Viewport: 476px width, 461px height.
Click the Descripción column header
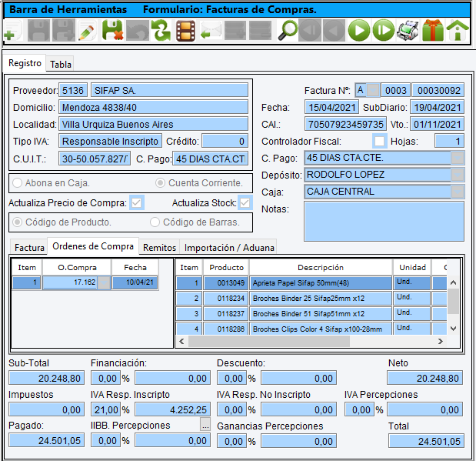[x=321, y=267]
